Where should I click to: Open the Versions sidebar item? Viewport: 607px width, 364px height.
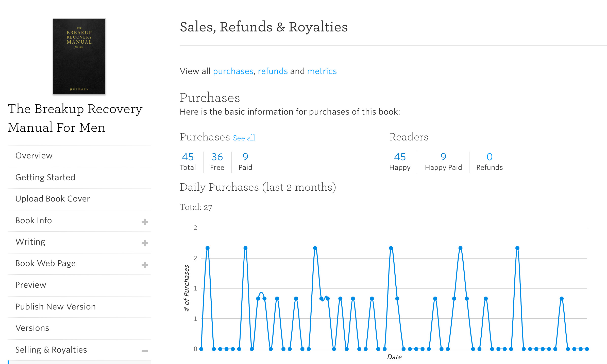pos(32,328)
